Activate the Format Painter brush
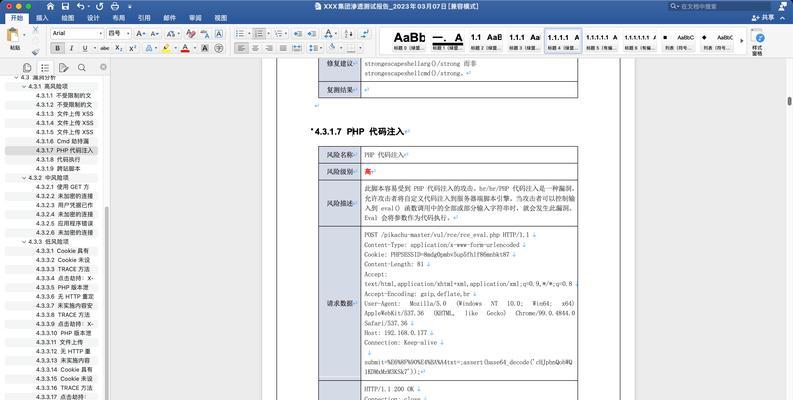793x400 pixels. click(35, 51)
